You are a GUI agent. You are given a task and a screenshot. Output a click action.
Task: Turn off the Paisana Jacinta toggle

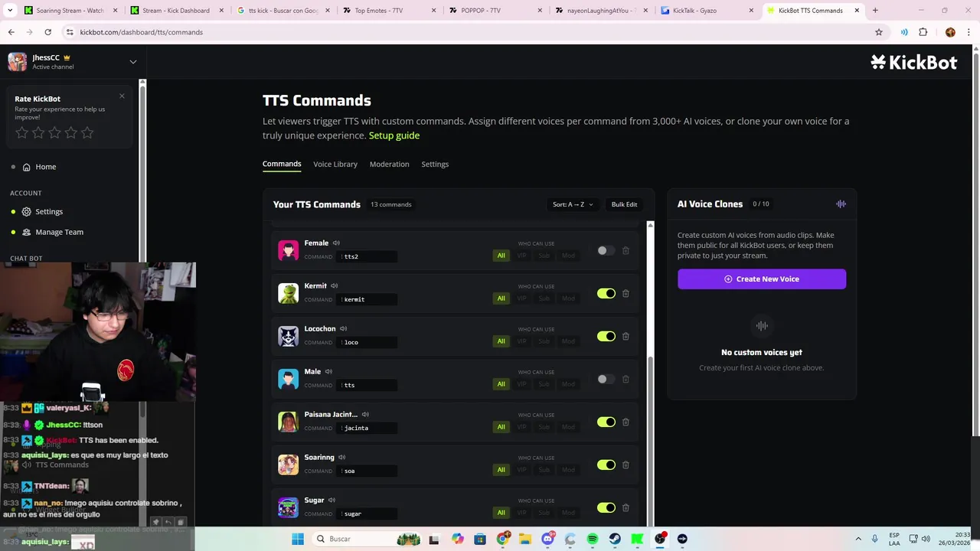click(606, 422)
